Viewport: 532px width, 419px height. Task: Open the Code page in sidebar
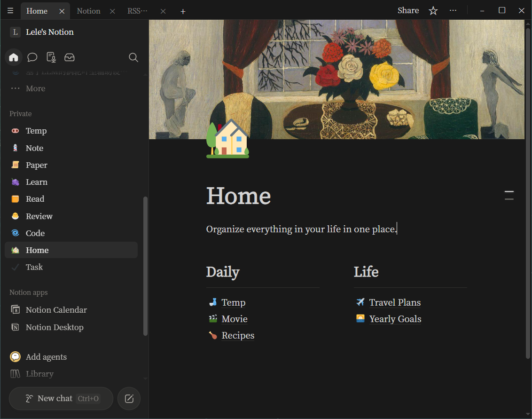pos(71,233)
